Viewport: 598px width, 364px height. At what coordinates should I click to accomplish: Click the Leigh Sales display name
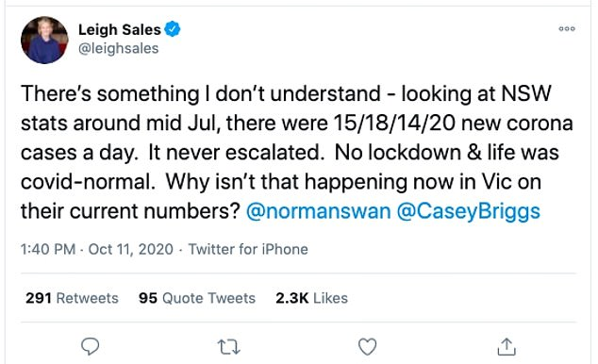pos(120,29)
